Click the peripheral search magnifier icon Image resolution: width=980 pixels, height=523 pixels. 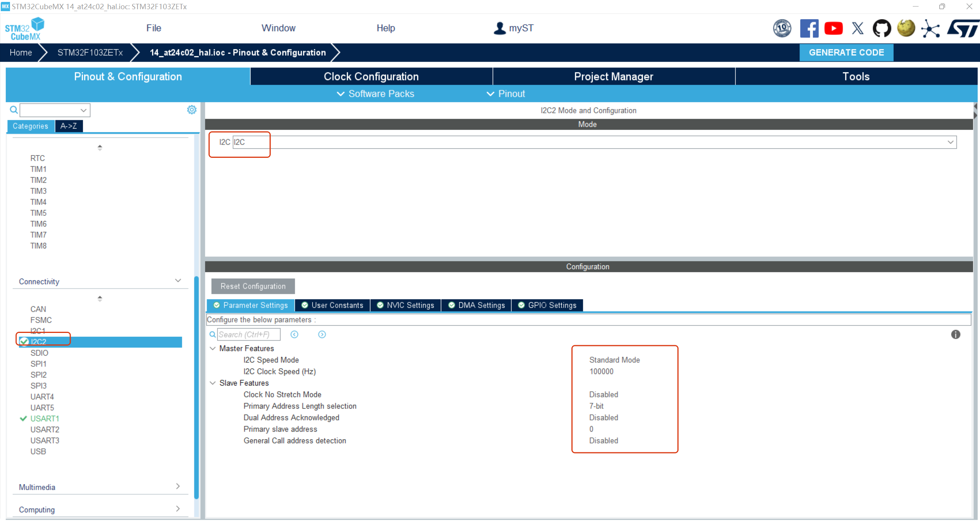point(14,110)
